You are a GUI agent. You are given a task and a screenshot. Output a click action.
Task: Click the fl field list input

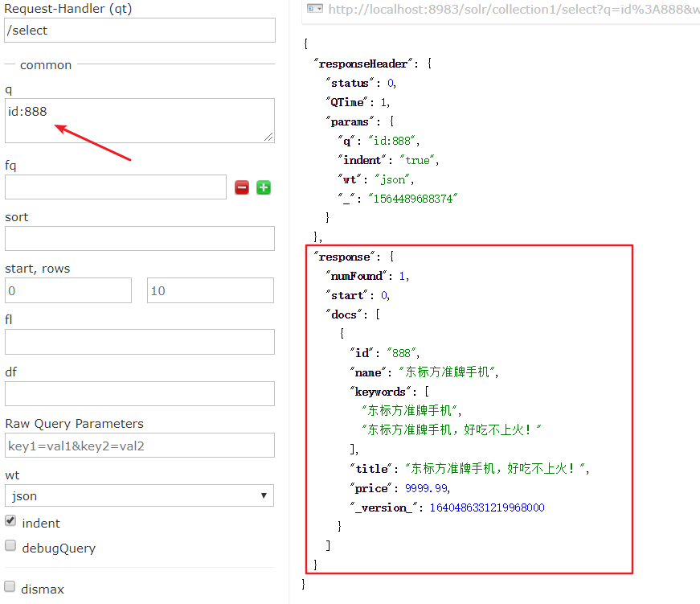140,342
